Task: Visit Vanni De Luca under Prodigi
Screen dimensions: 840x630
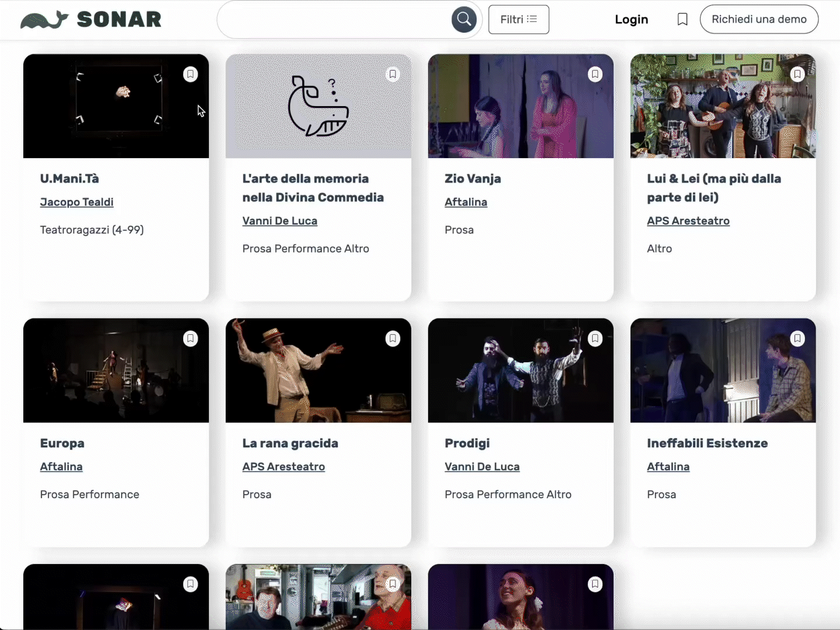Action: click(482, 467)
